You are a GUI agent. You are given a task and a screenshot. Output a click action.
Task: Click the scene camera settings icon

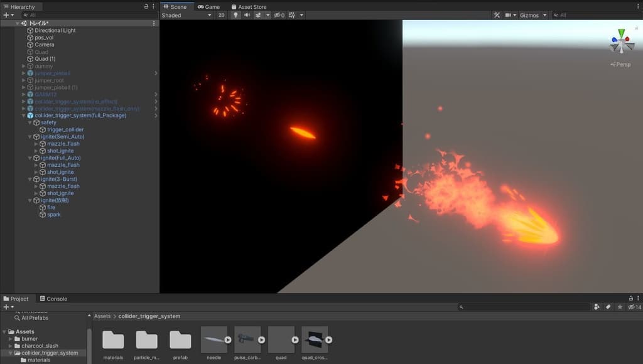(509, 15)
